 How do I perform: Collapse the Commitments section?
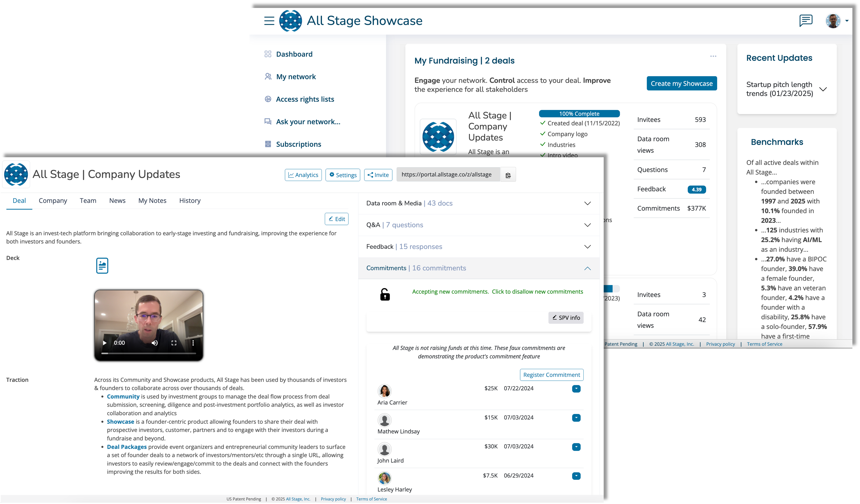479,268
